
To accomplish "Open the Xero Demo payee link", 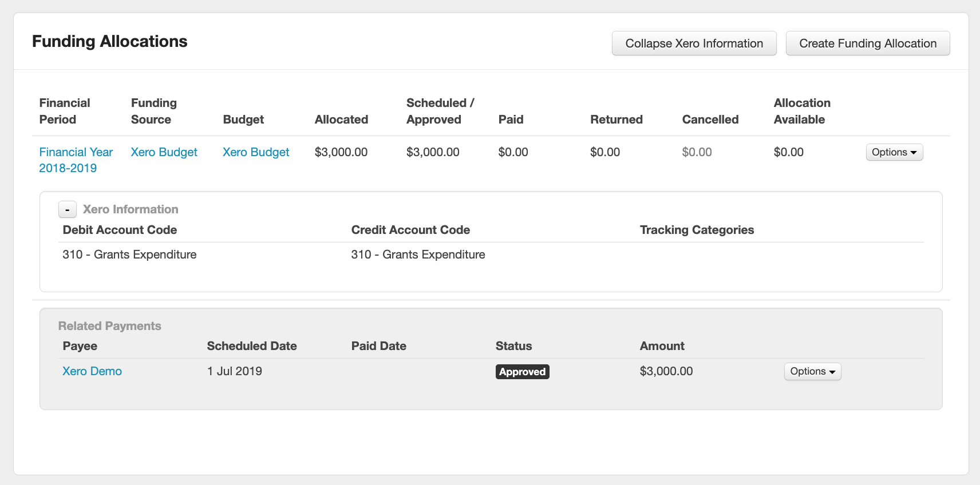I will point(92,371).
